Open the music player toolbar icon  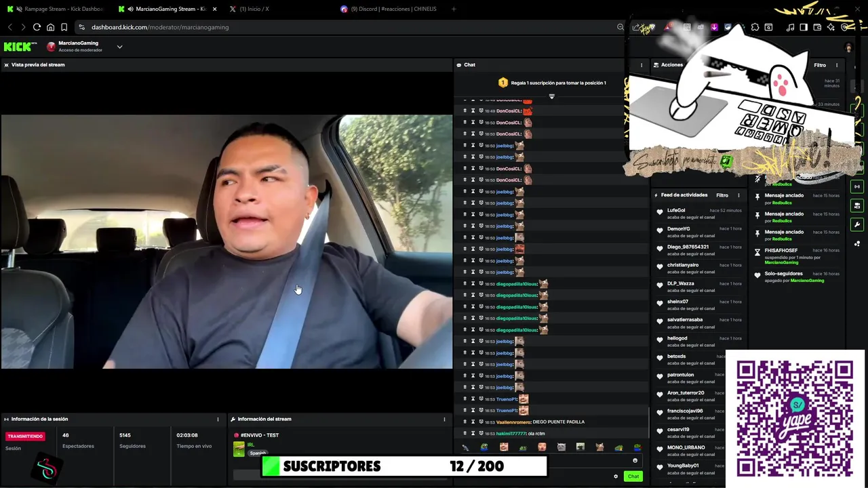(x=790, y=27)
